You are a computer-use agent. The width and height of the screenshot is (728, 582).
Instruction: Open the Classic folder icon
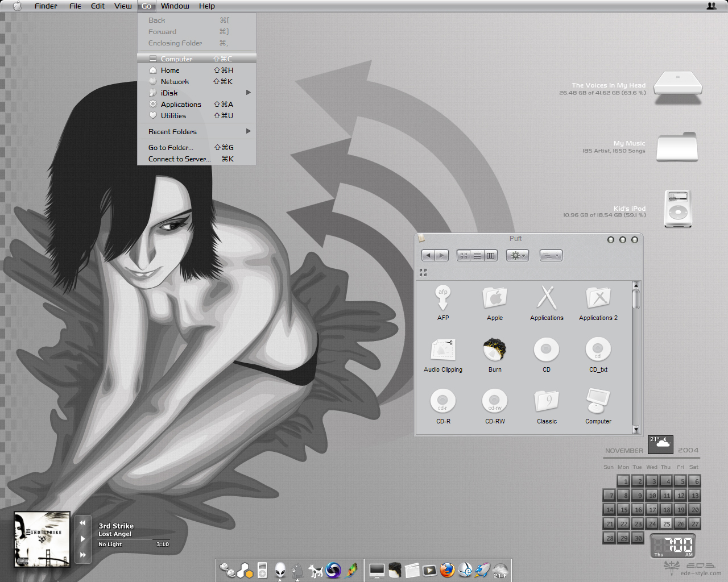click(x=547, y=401)
